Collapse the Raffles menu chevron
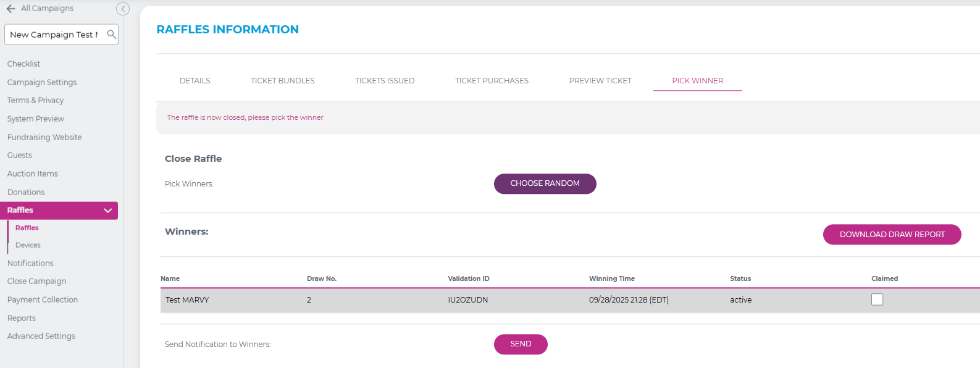This screenshot has width=980, height=368. [x=108, y=211]
